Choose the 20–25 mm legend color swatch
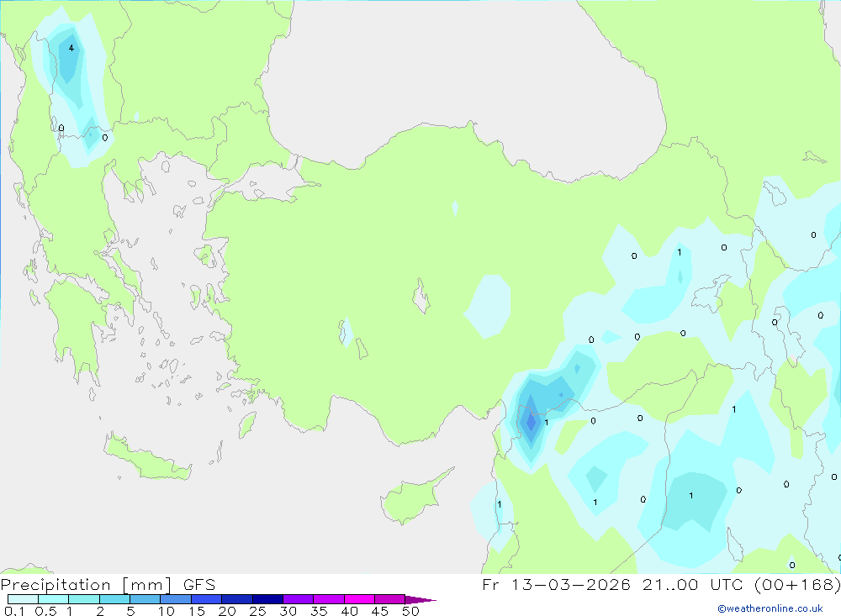The image size is (841, 616). 237,599
